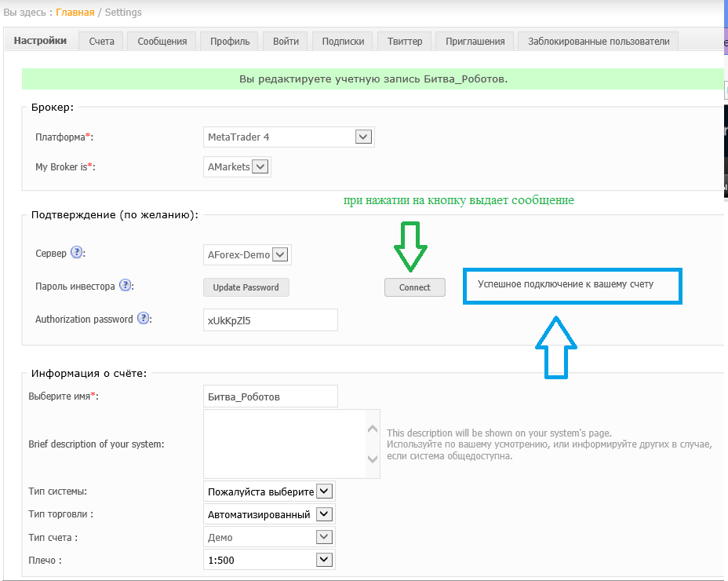Click 'Успешное подключение к вашему счету' message
This screenshot has width=728, height=581.
[x=566, y=284]
